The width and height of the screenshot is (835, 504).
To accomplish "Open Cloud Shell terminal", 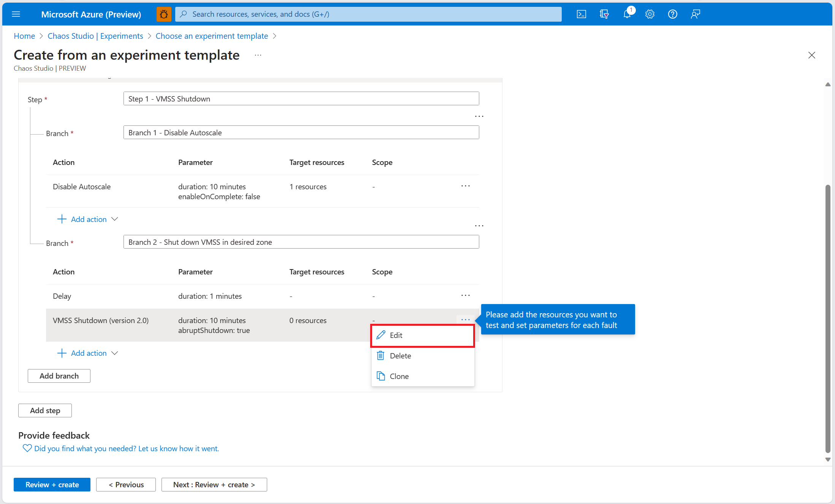I will click(581, 14).
